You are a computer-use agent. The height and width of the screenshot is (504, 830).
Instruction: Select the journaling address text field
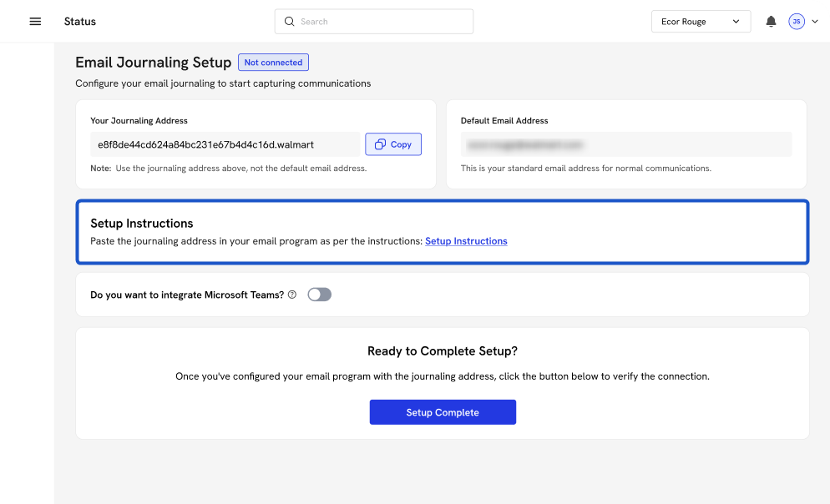point(225,144)
